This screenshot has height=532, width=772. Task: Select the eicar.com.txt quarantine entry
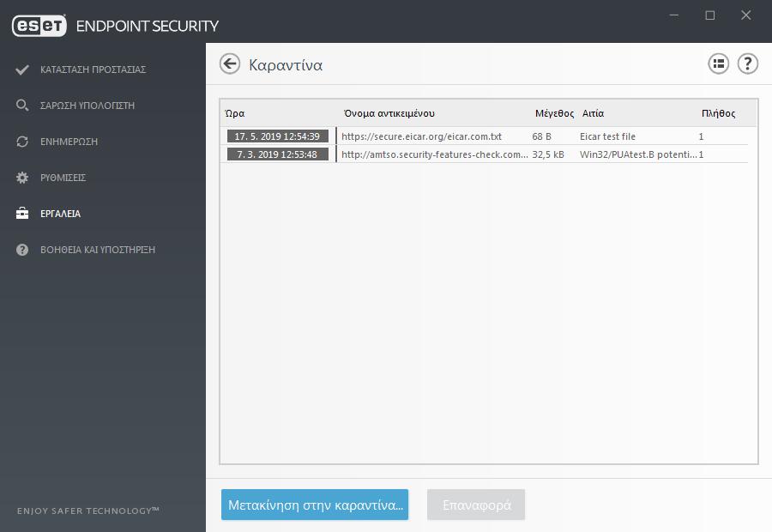point(485,136)
